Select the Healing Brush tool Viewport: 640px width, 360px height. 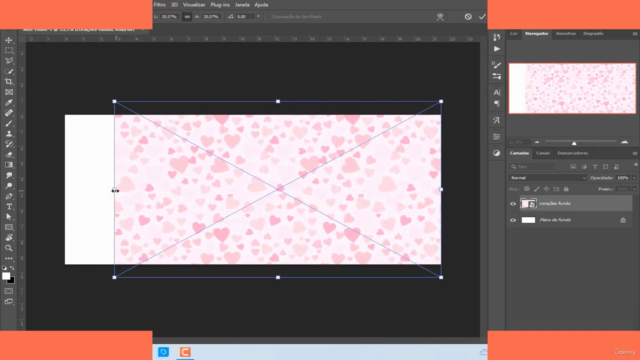tap(9, 113)
